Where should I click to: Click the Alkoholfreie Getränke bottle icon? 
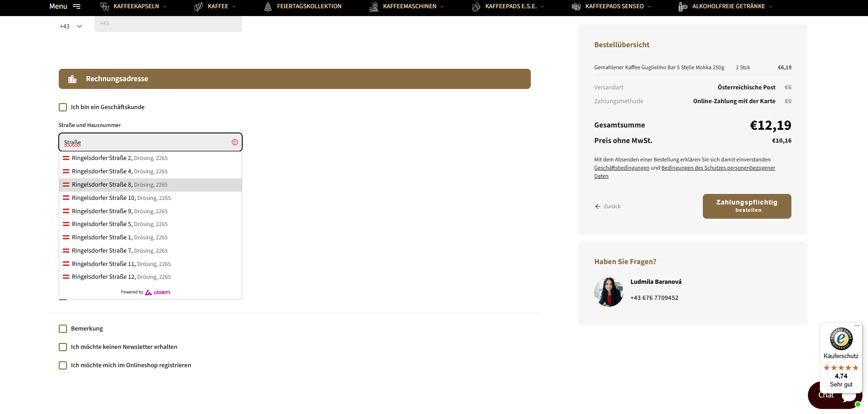pyautogui.click(x=683, y=6)
